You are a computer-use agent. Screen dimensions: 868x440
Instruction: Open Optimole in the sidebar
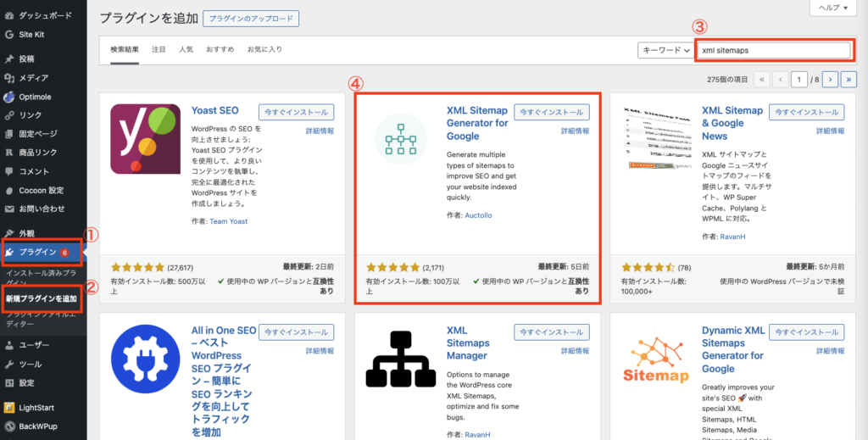point(39,97)
